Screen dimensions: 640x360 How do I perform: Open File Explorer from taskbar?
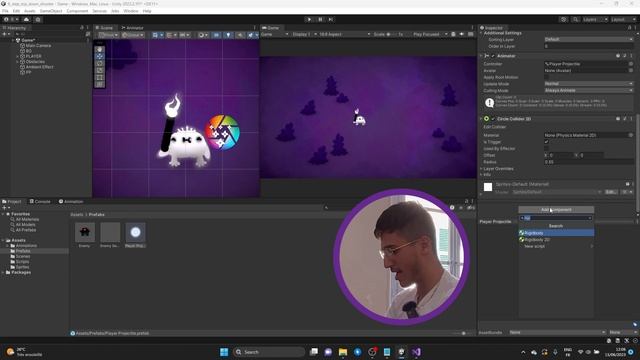[343, 352]
